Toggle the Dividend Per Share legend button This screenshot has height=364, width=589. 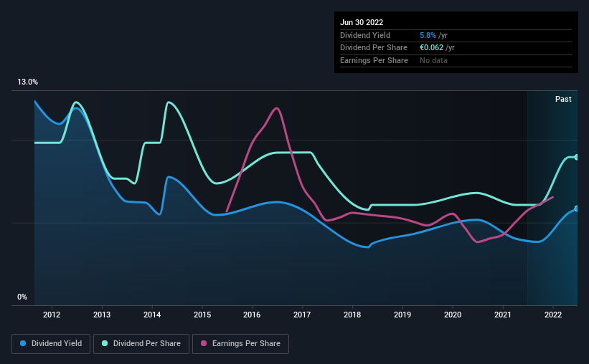[x=141, y=344]
